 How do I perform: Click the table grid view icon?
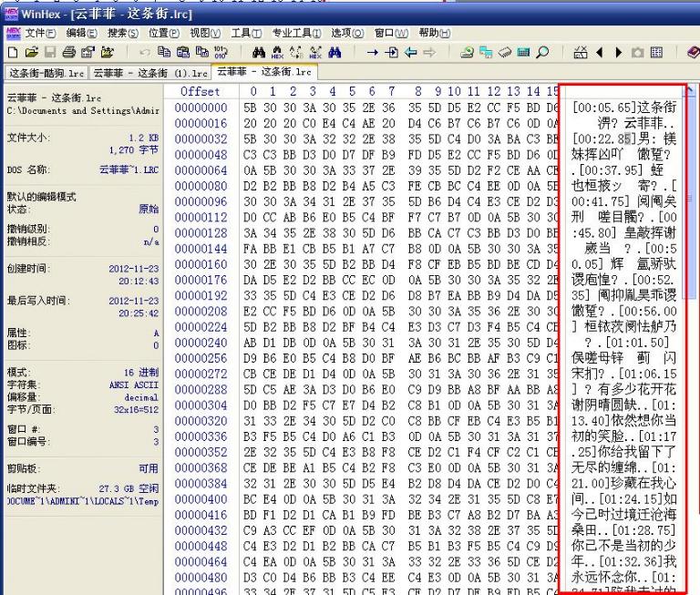click(x=656, y=53)
